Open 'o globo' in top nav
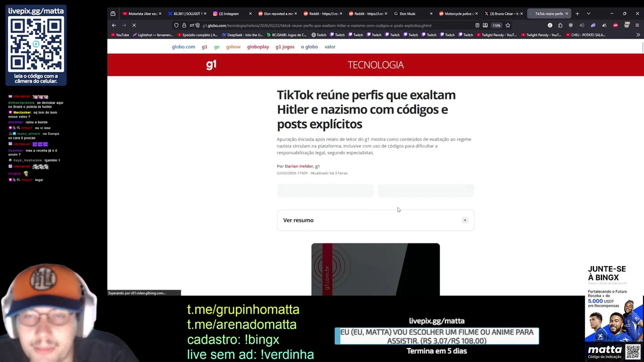This screenshot has width=644, height=362. click(x=309, y=47)
